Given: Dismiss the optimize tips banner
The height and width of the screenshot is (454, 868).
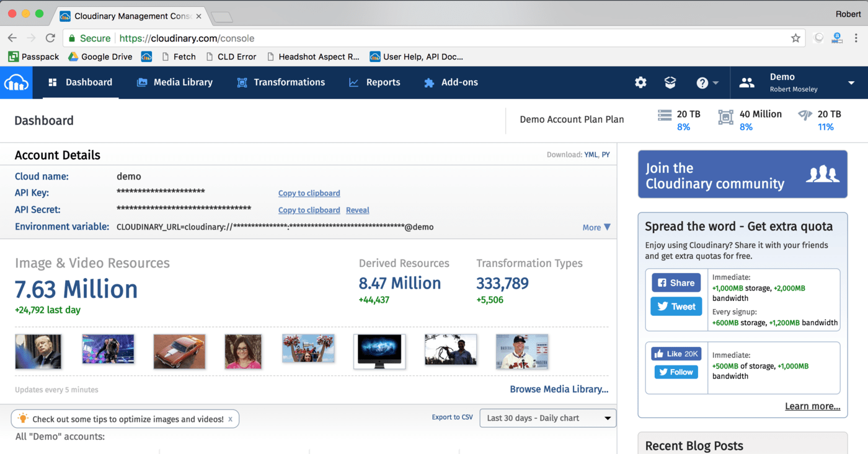Looking at the screenshot, I should (x=230, y=419).
